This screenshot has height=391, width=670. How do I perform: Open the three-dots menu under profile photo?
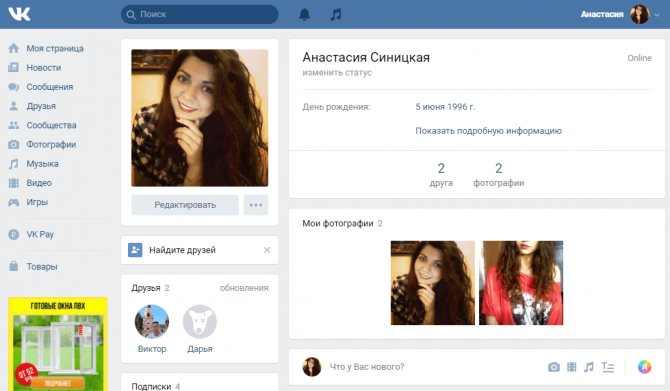click(256, 205)
